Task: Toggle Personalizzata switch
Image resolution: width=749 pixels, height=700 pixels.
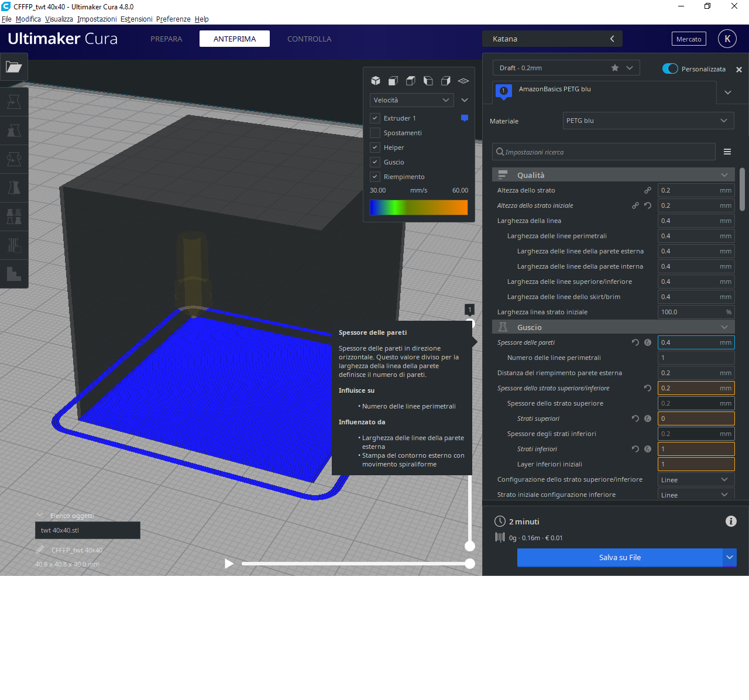Action: coord(670,68)
